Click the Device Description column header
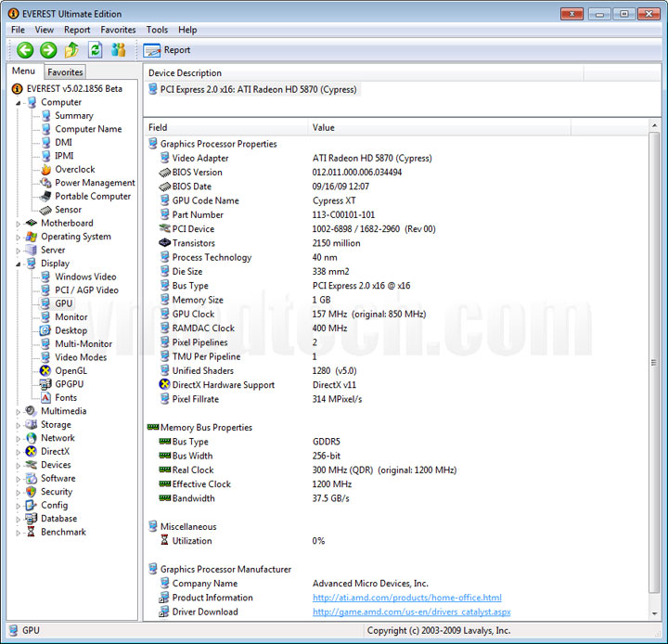The height and width of the screenshot is (644, 668). [364, 73]
